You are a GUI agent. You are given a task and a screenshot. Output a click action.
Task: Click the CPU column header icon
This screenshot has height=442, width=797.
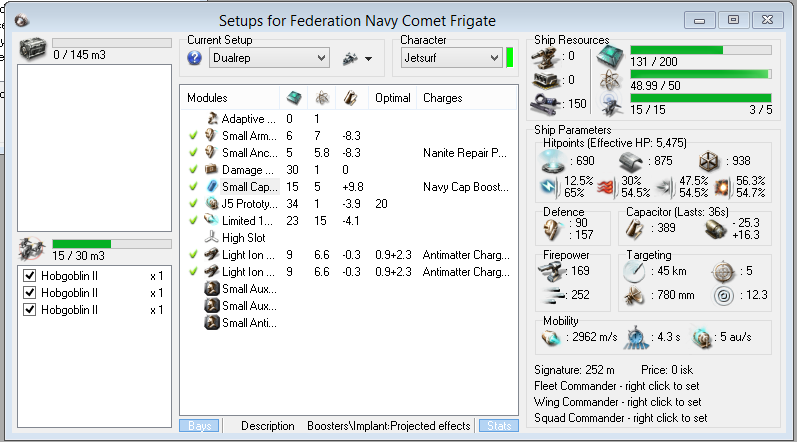[x=294, y=98]
